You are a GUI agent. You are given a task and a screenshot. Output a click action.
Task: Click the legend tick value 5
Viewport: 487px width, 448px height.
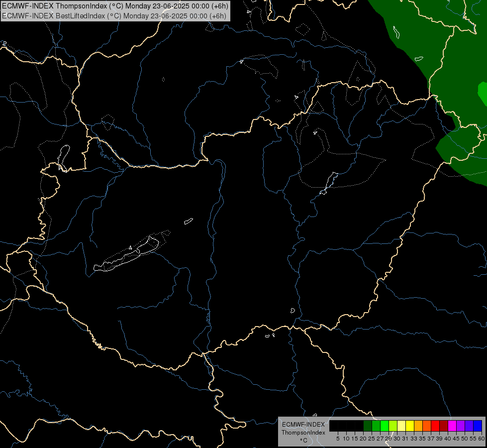338,439
